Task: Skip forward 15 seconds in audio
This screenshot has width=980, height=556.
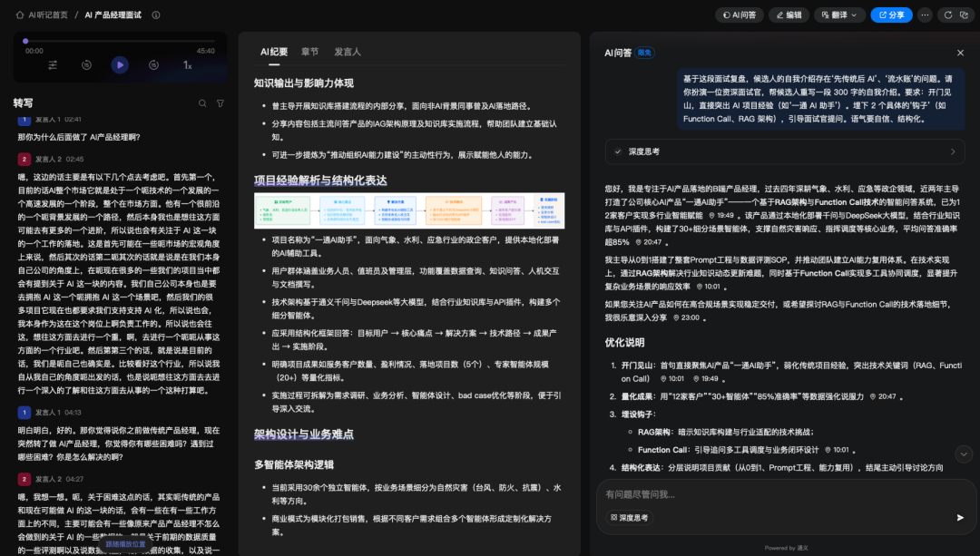Action: coord(154,65)
